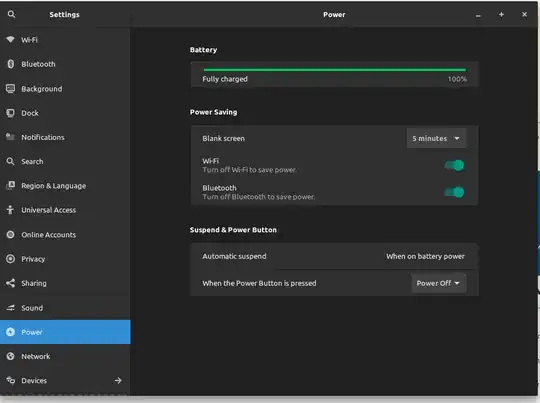Open the search icon in Settings header
540x403 pixels.
(x=11, y=14)
